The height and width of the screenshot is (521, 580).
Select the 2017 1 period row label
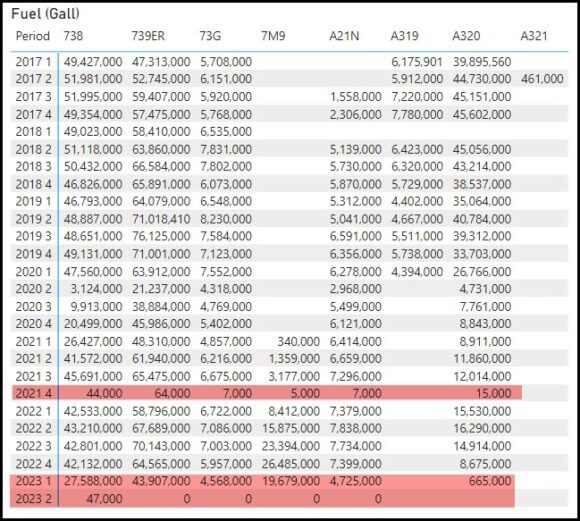(x=33, y=62)
